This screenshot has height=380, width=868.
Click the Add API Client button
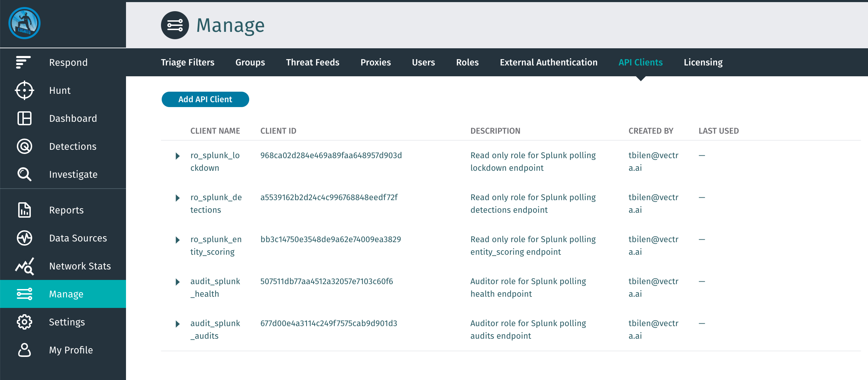coord(205,99)
